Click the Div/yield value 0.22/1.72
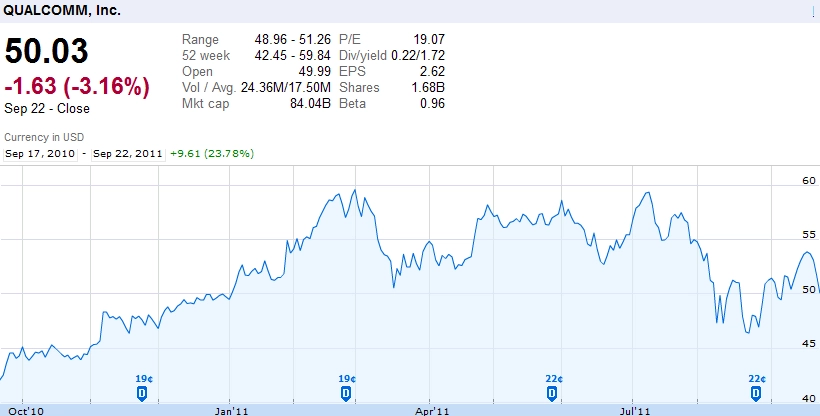Viewport: 820px width, 416px height. click(418, 55)
